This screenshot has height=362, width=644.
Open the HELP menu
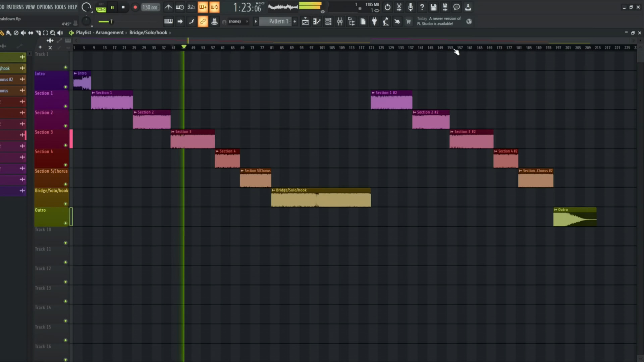point(72,7)
